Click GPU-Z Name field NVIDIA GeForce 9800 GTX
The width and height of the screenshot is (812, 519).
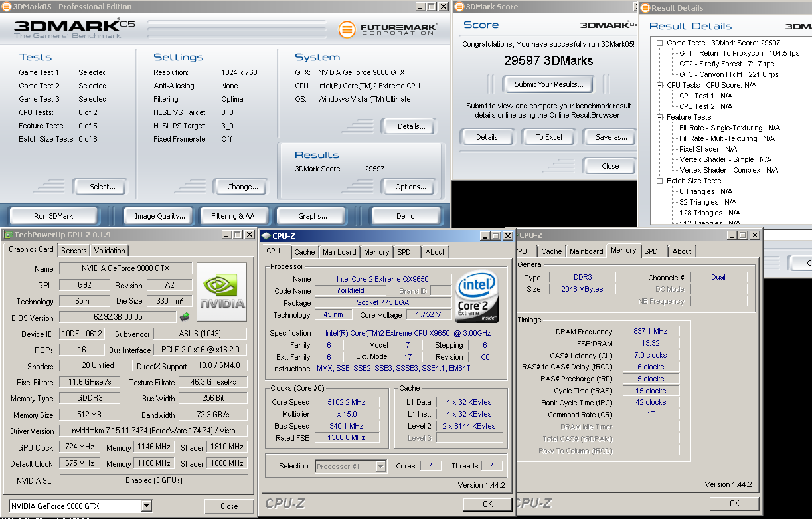(125, 268)
